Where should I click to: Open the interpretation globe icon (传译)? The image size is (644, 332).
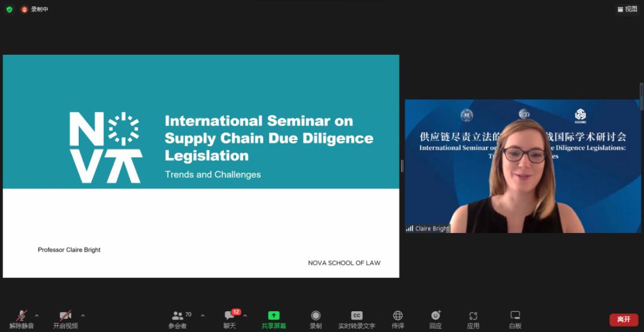[398, 319]
